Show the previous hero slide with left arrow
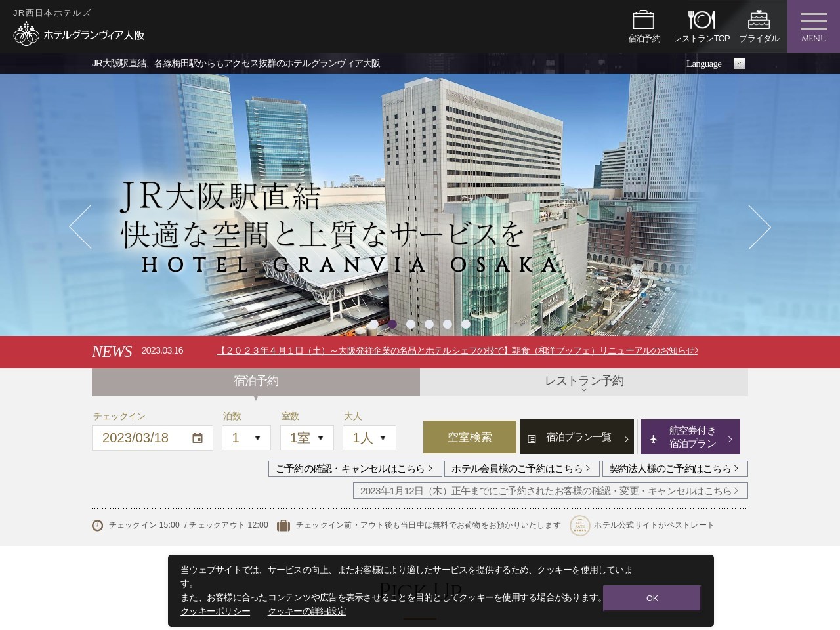The height and width of the screenshot is (630, 840). [x=80, y=226]
